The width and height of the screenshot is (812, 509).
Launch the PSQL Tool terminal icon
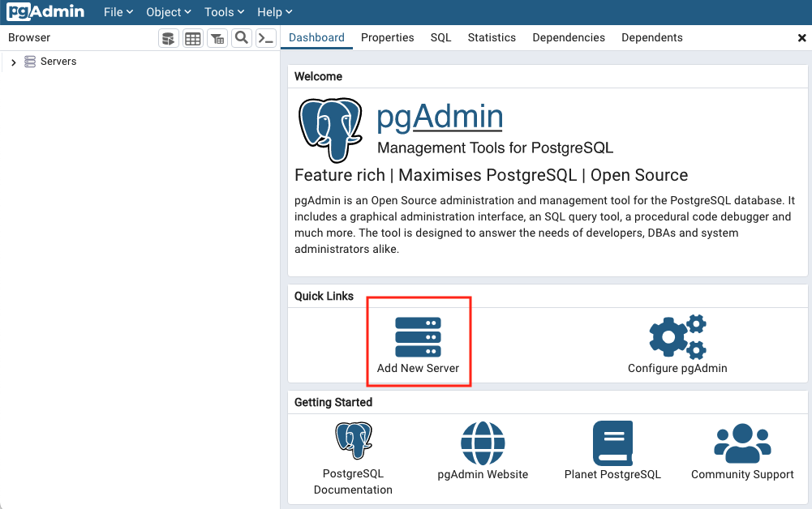(265, 37)
